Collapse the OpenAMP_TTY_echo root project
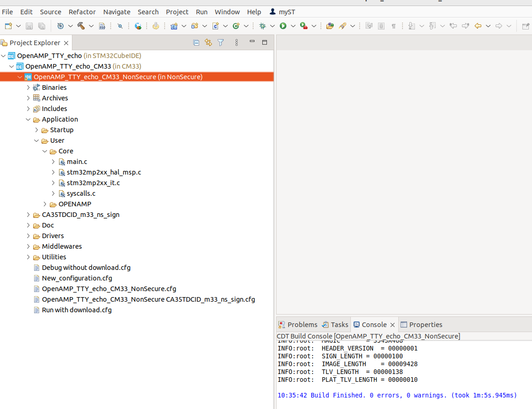The height and width of the screenshot is (409, 532). 3,56
